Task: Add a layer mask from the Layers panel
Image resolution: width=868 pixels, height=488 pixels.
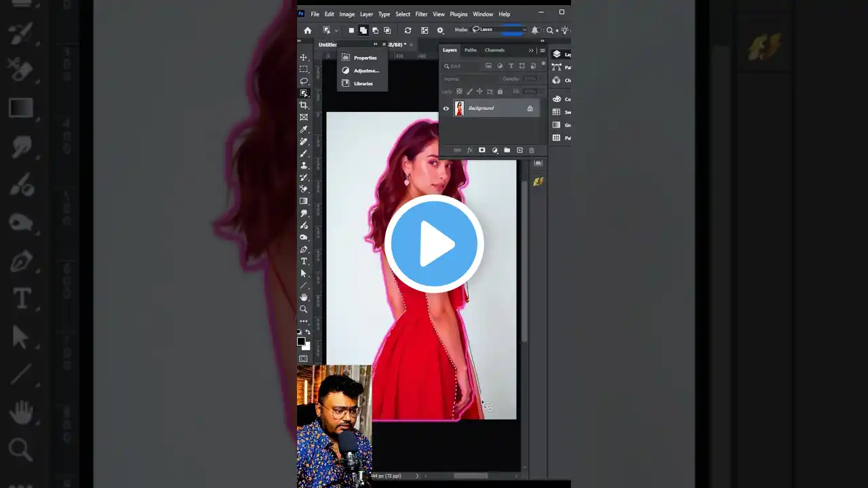Action: click(x=482, y=150)
